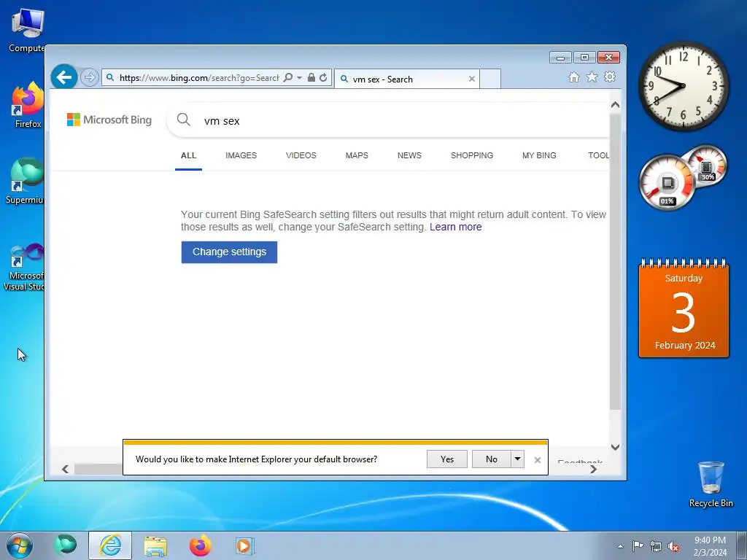Click the CPU meter gadget
The width and height of the screenshot is (747, 560).
click(667, 182)
